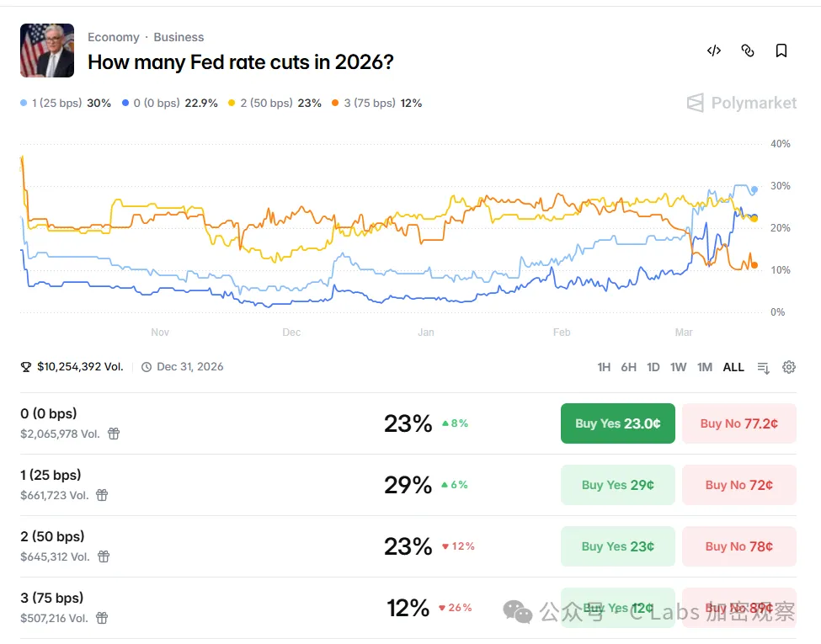Image resolution: width=821 pixels, height=644 pixels.
Task: Buy Yes at 23¢ for 2 cuts
Action: [618, 546]
